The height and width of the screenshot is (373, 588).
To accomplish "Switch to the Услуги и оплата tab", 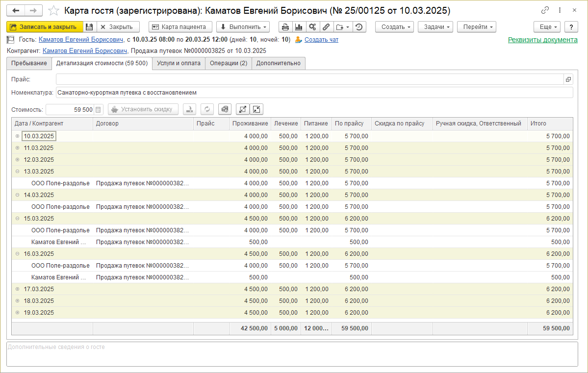I will coord(179,63).
